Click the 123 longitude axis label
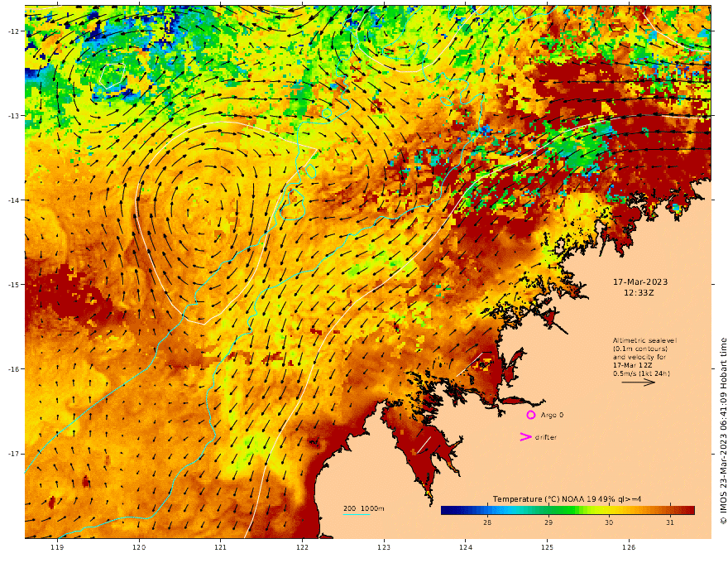The width and height of the screenshot is (728, 563). (x=384, y=547)
